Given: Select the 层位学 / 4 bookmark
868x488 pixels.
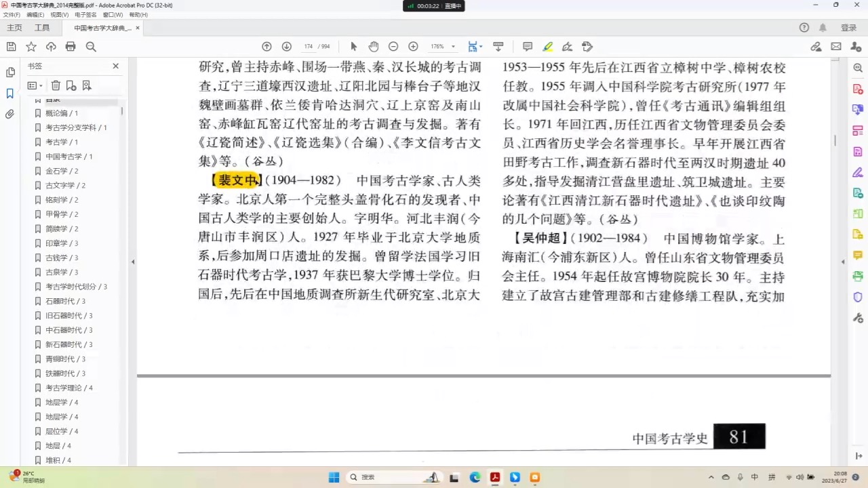Looking at the screenshot, I should (62, 431).
